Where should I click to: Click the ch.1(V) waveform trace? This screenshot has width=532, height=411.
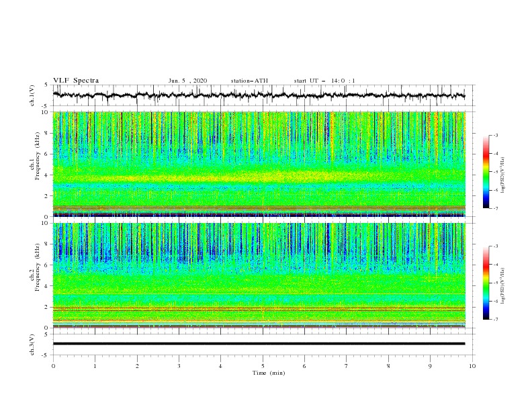pos(259,95)
